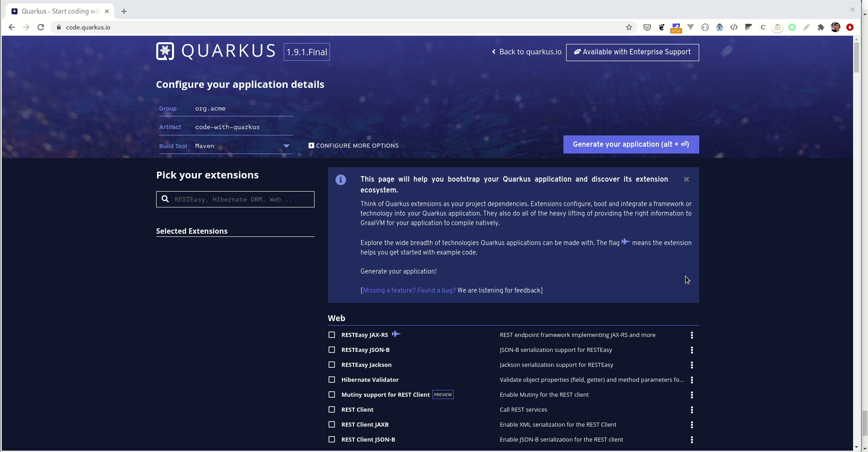Click the page vertical scrollbar thumb

point(856,57)
